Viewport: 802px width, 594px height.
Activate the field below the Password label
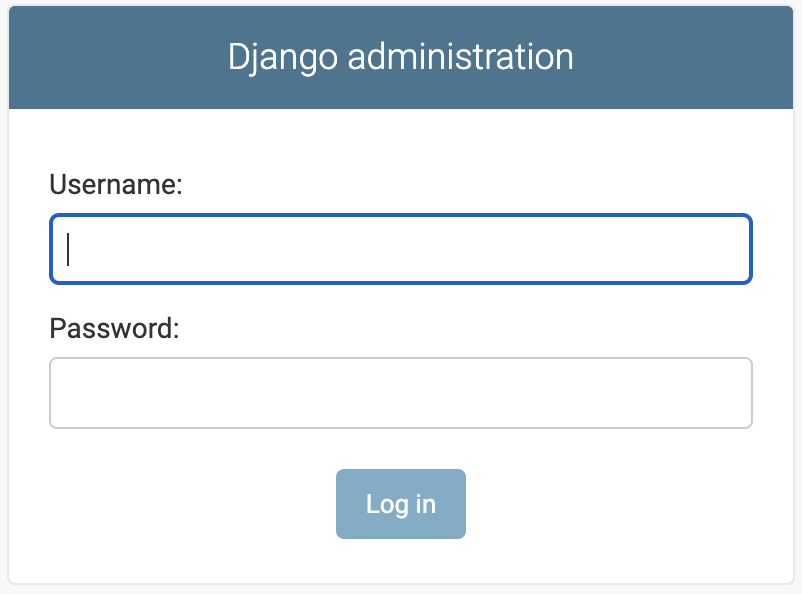coord(400,393)
